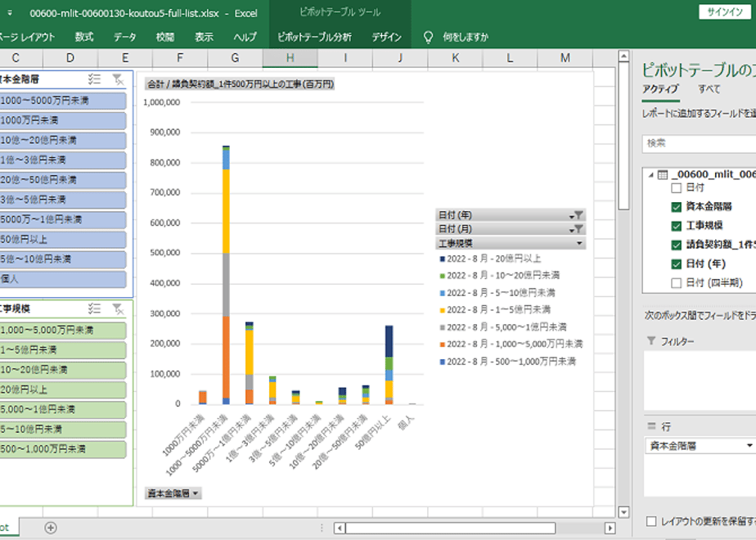Select 50億円以上 in the 資本金階層 slicer
The height and width of the screenshot is (540, 756).
(x=63, y=240)
